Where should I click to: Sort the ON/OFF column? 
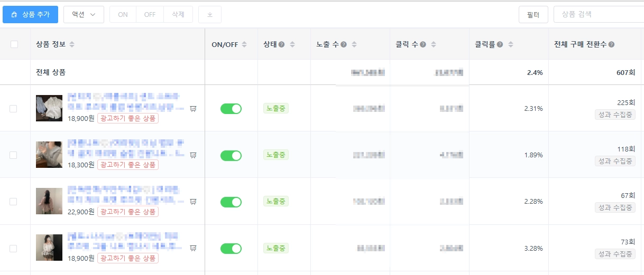(244, 45)
